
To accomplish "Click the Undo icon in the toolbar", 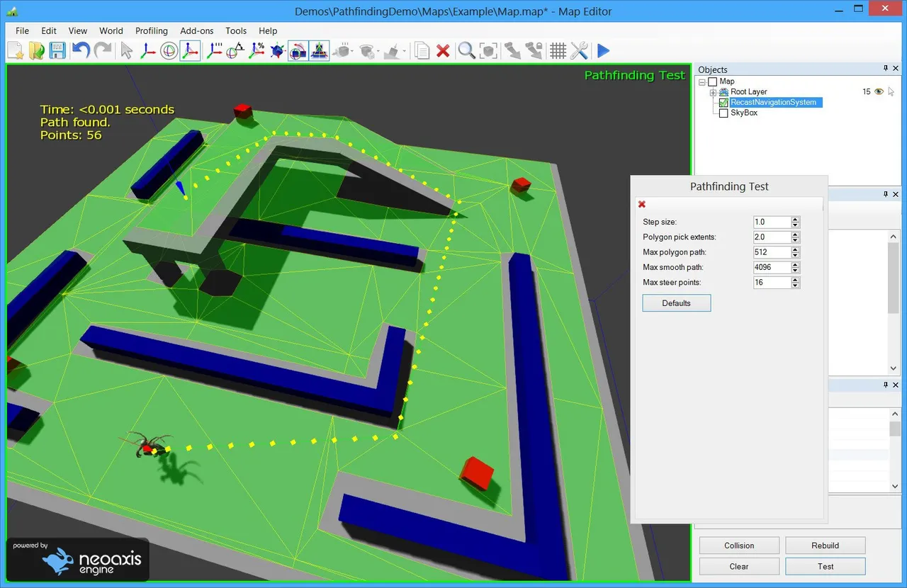I will pyautogui.click(x=80, y=50).
